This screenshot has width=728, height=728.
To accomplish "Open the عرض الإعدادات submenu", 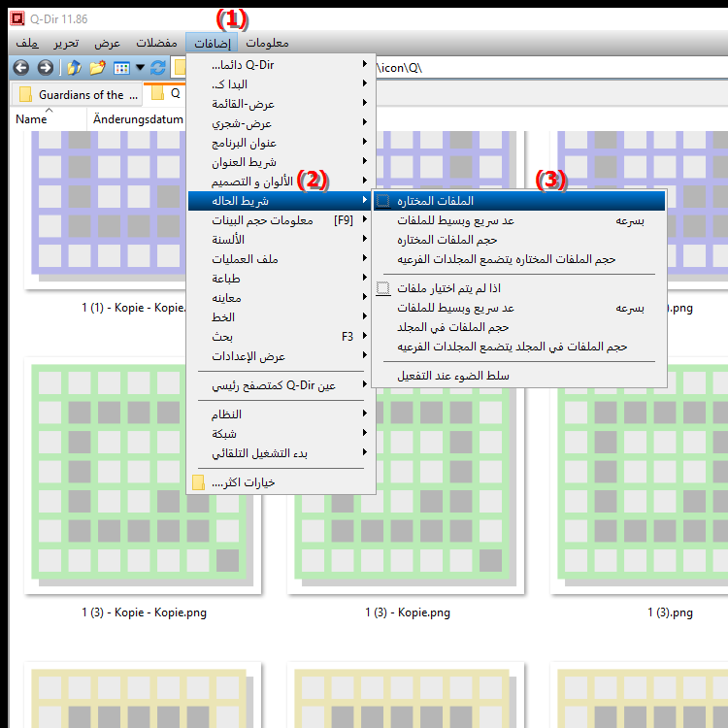I will (280, 356).
